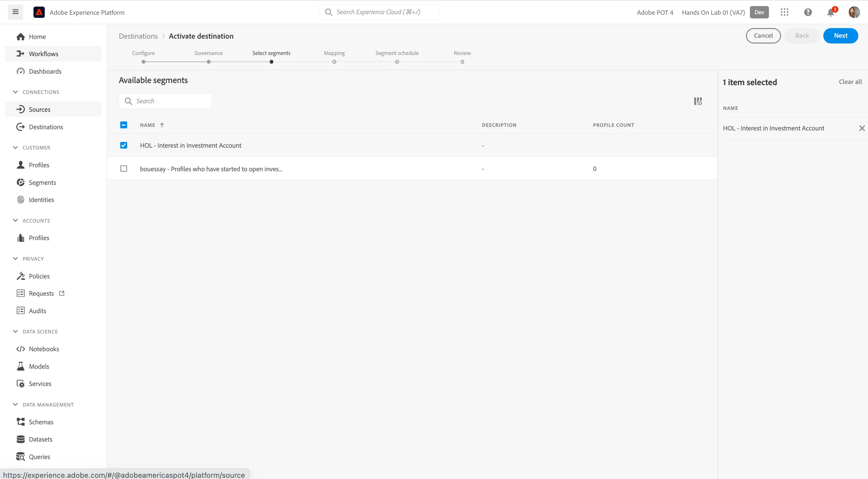Click the Destinations export icon

coord(21,127)
